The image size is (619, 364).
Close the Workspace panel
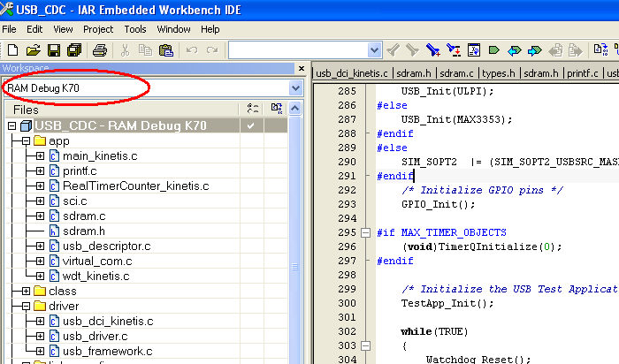point(302,69)
